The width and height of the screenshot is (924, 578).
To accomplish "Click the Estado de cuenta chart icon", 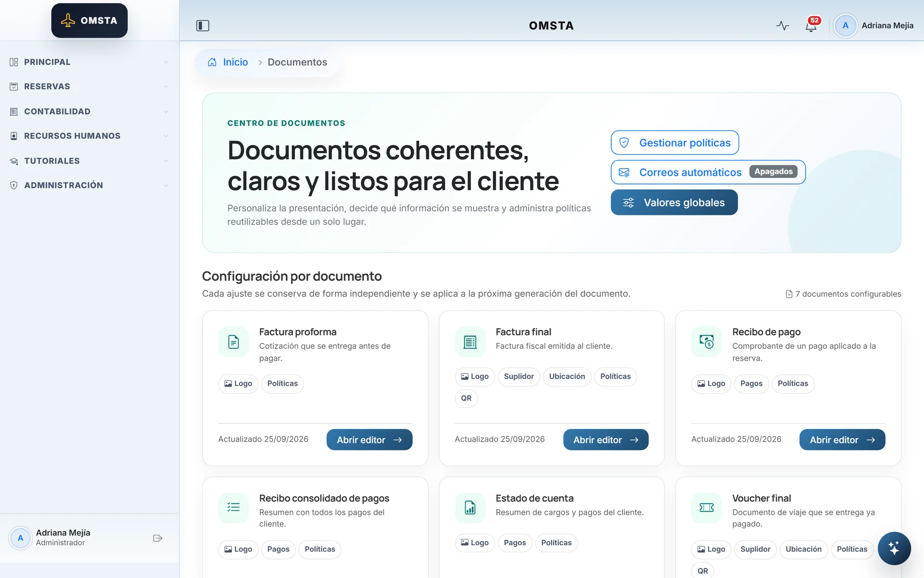I will [470, 507].
